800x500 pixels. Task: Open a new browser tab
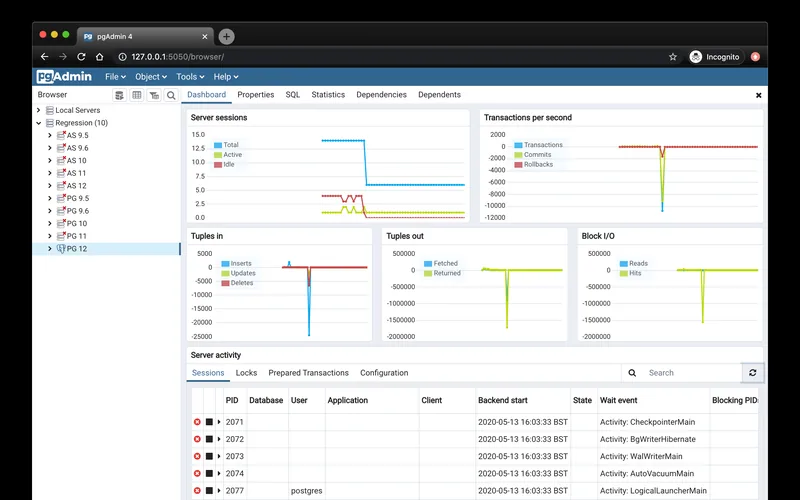[227, 36]
